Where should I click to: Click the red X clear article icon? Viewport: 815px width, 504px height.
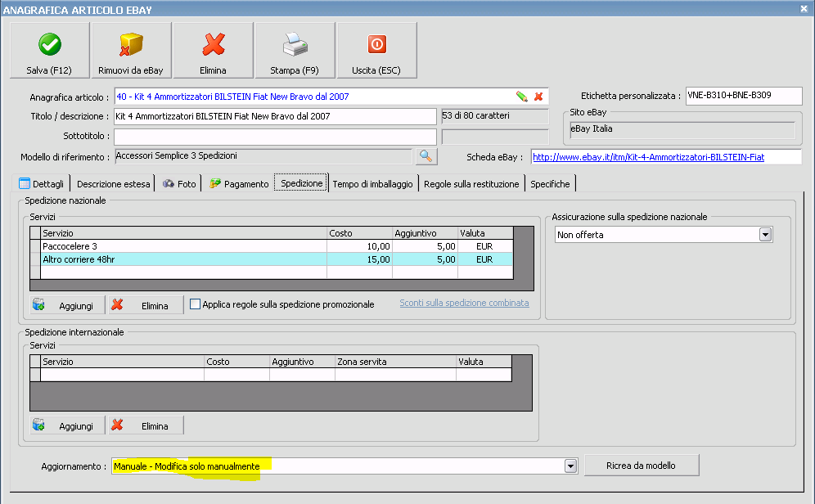tap(538, 97)
